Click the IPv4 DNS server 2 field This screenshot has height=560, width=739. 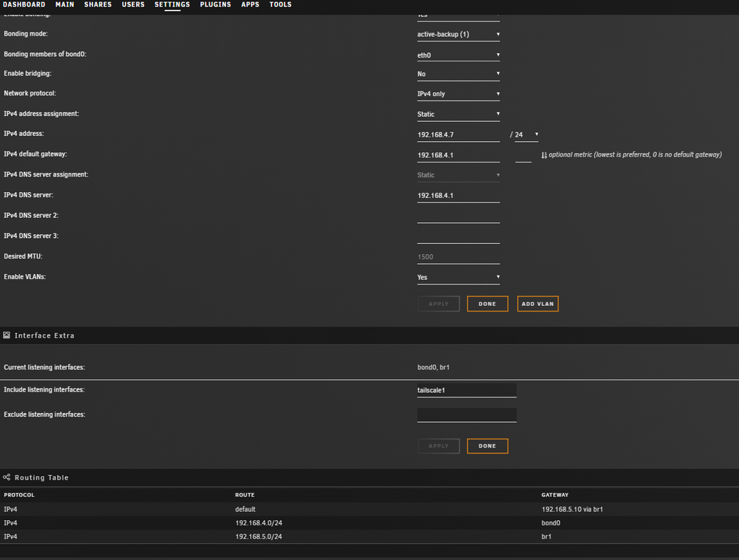coord(458,216)
